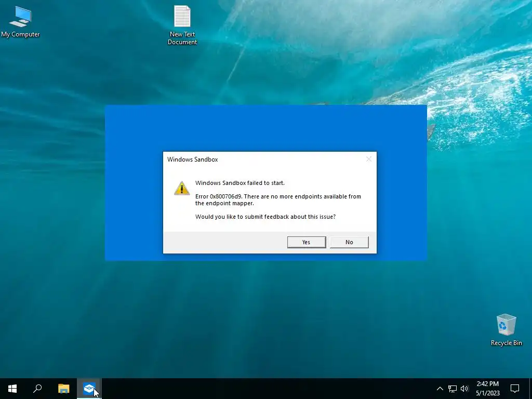The image size is (532, 399).
Task: Click the 'Windows Sandbox' dialog title
Action: (192, 159)
